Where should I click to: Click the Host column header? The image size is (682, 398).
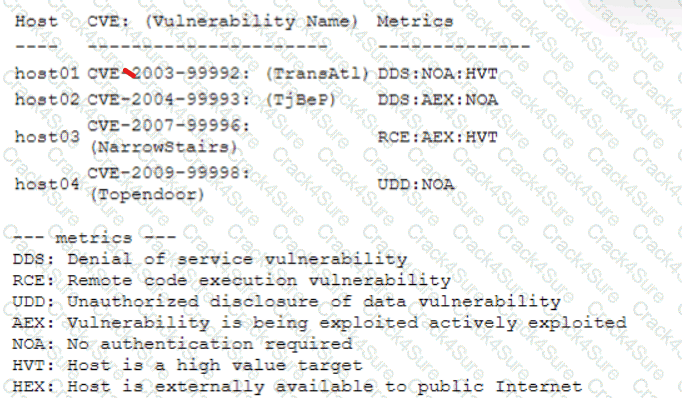(36, 21)
